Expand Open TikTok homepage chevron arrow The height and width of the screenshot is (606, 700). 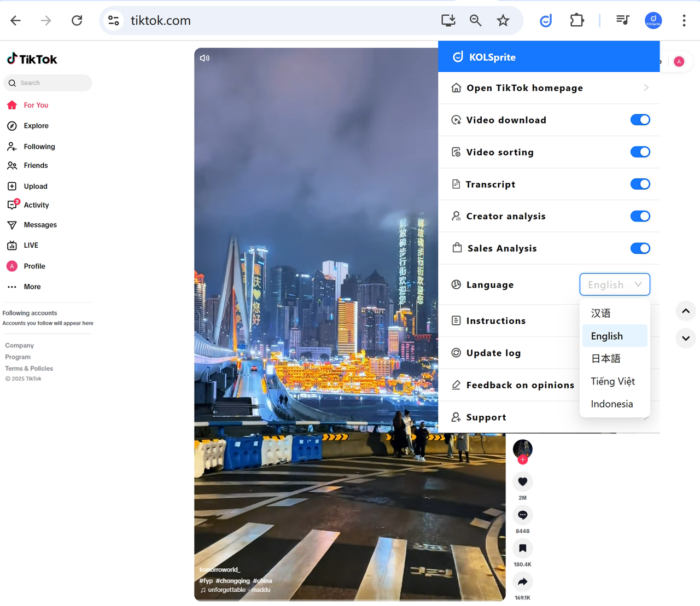point(646,88)
